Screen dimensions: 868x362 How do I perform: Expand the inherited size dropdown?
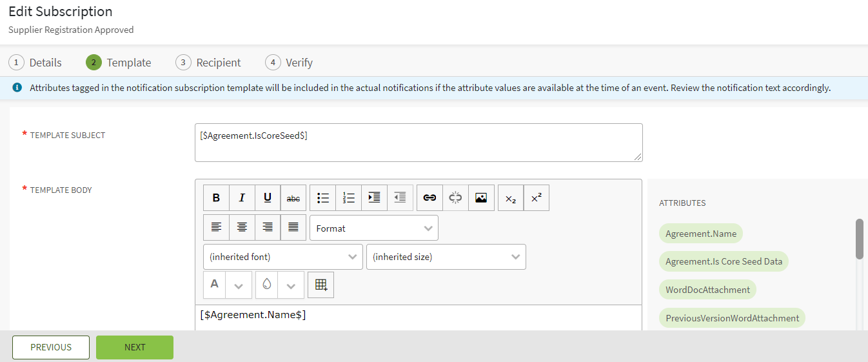point(446,256)
